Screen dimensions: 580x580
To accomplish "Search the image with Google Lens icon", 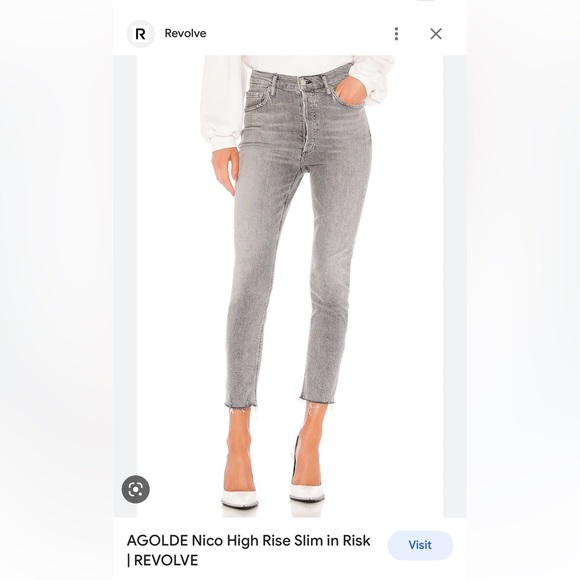I will (x=136, y=489).
